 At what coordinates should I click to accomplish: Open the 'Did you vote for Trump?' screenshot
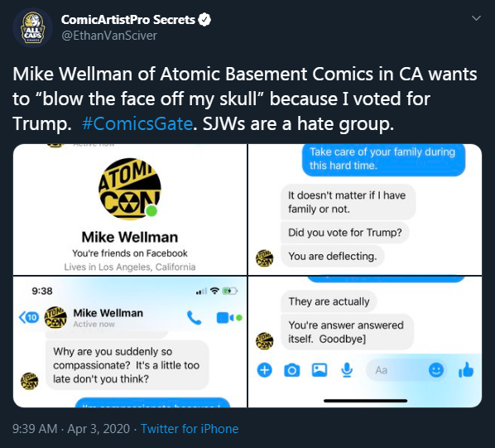[365, 210]
